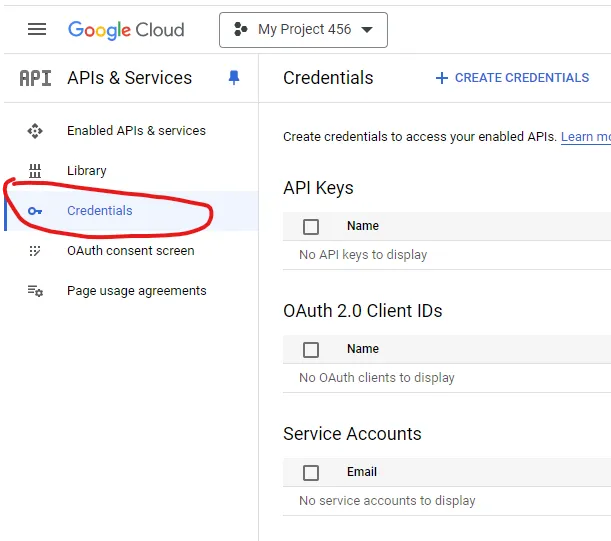Open Page usage agreements
Image resolution: width=611 pixels, height=541 pixels.
tap(136, 291)
